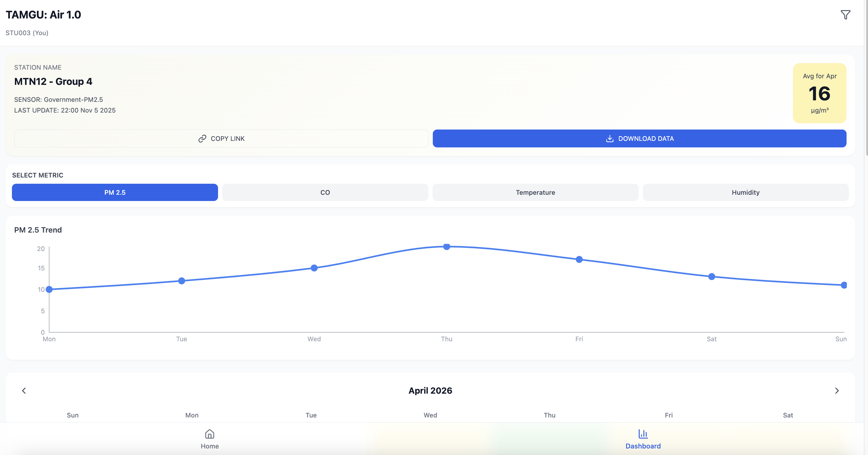Click the yellow Avg for Apr badge
Screen dimensions: 868x455
tap(819, 93)
